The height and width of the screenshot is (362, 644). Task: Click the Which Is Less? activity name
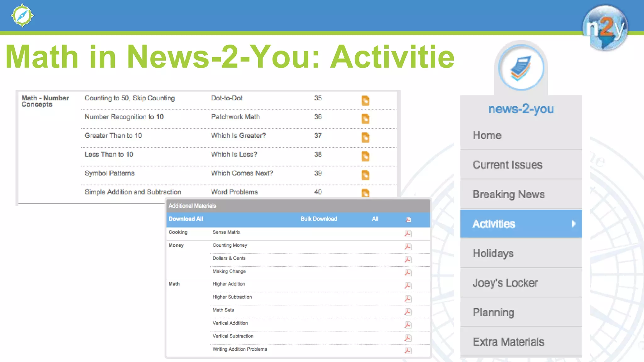[x=234, y=154]
